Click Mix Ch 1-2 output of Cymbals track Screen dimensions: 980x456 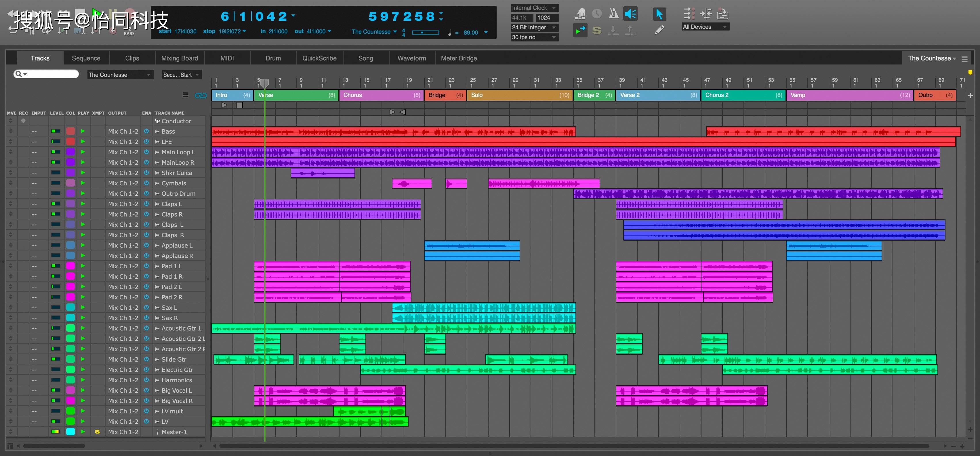123,183
